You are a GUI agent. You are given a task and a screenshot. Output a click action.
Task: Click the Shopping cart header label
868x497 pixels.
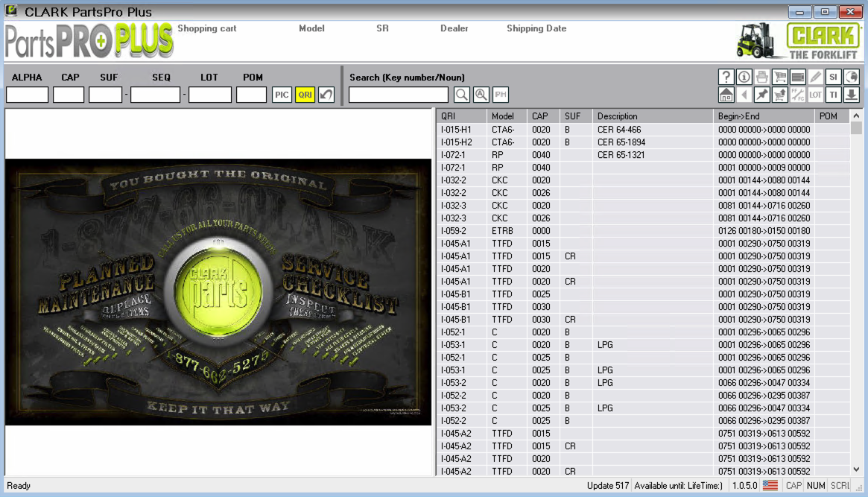click(207, 28)
